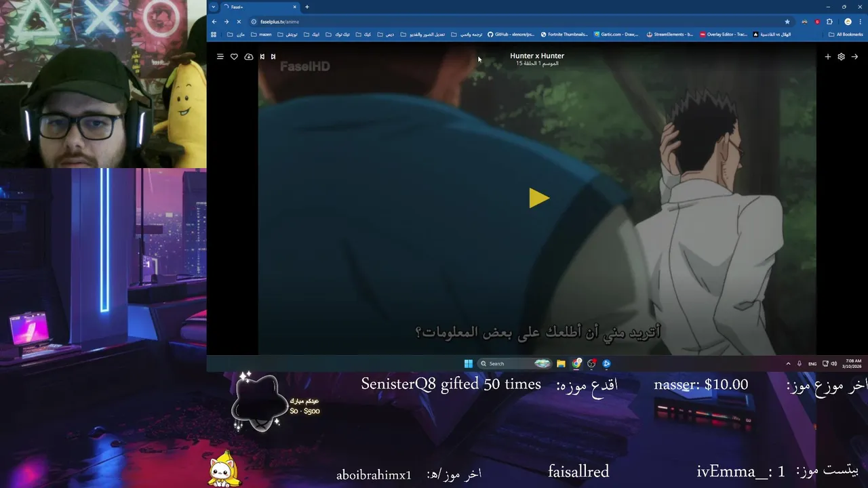
Task: Open a new browser tab
Action: [x=307, y=7]
